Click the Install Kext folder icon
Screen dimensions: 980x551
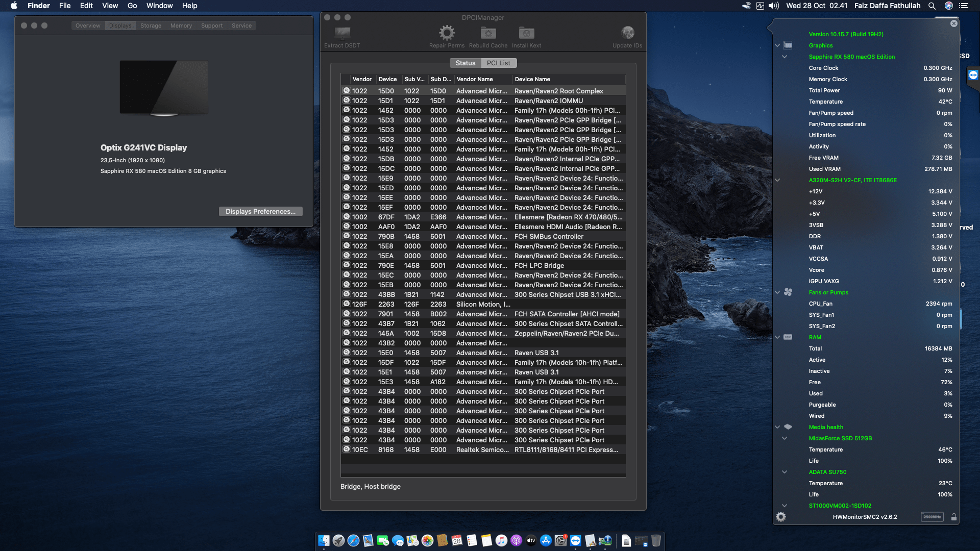tap(526, 33)
